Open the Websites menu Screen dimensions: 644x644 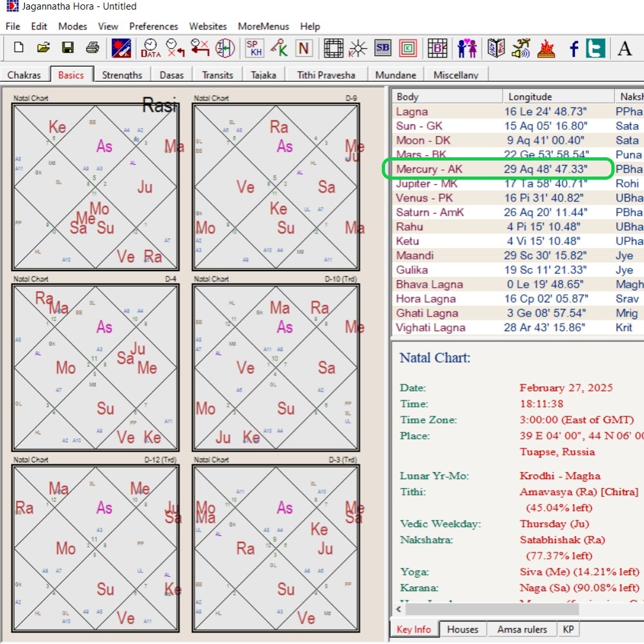tap(208, 26)
